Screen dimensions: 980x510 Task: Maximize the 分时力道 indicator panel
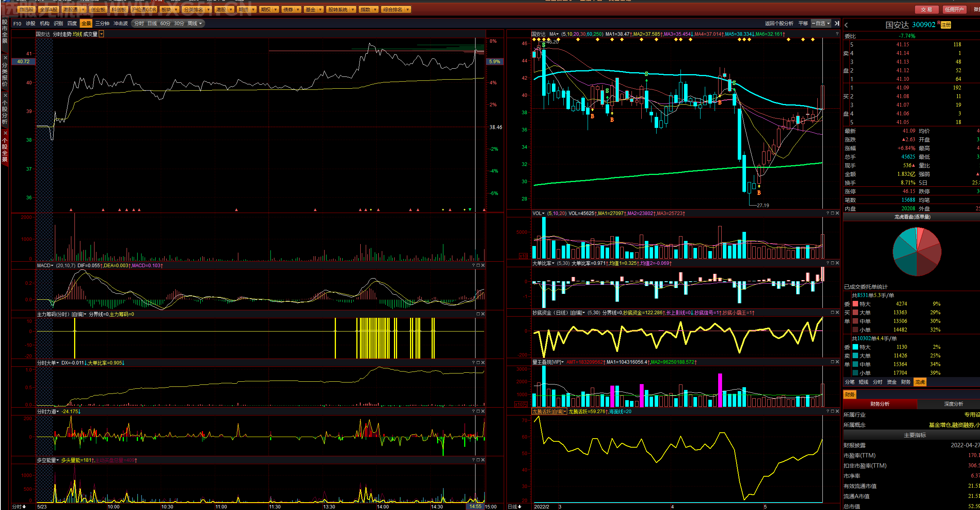(478, 411)
